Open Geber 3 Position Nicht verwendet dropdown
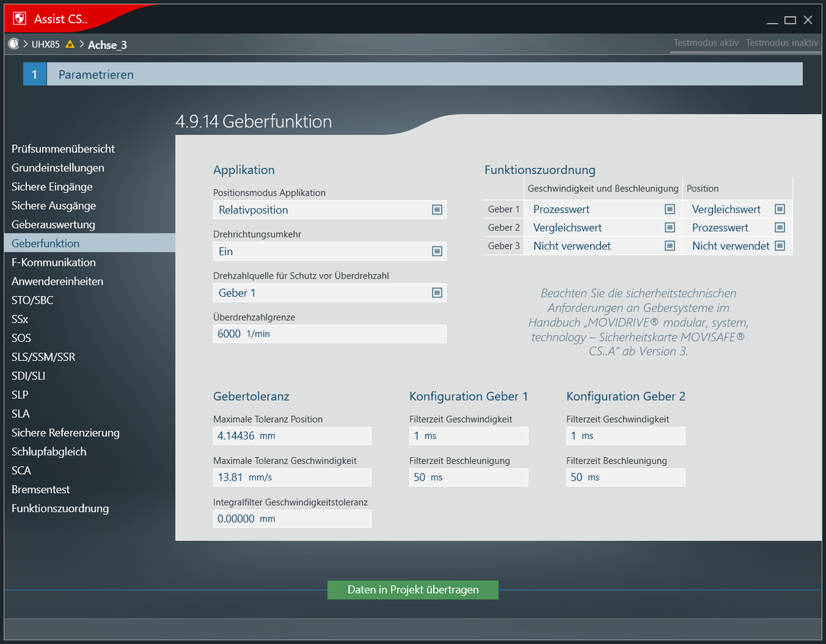Viewport: 826px width, 644px height. point(731,246)
